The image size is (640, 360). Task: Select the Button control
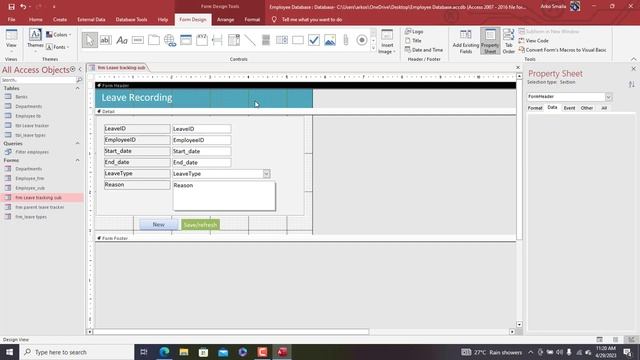click(x=138, y=40)
